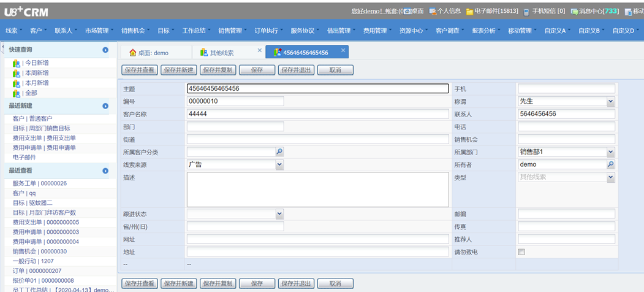Click the 描述 text area
644x292 pixels.
[x=318, y=190]
